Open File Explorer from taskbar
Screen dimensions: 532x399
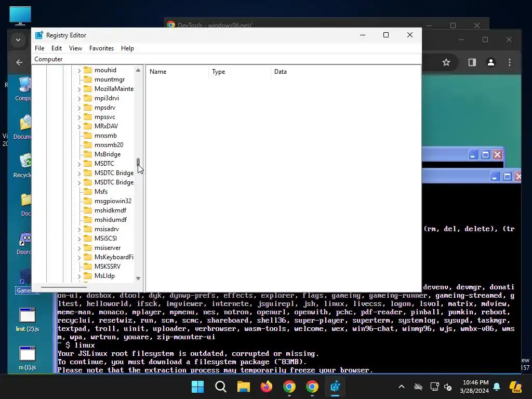pyautogui.click(x=243, y=387)
